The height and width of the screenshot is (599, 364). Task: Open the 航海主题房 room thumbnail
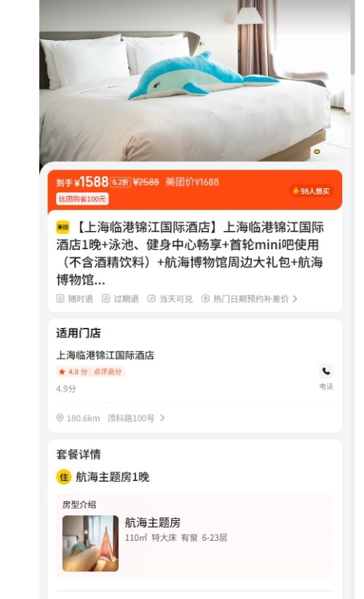pos(90,543)
